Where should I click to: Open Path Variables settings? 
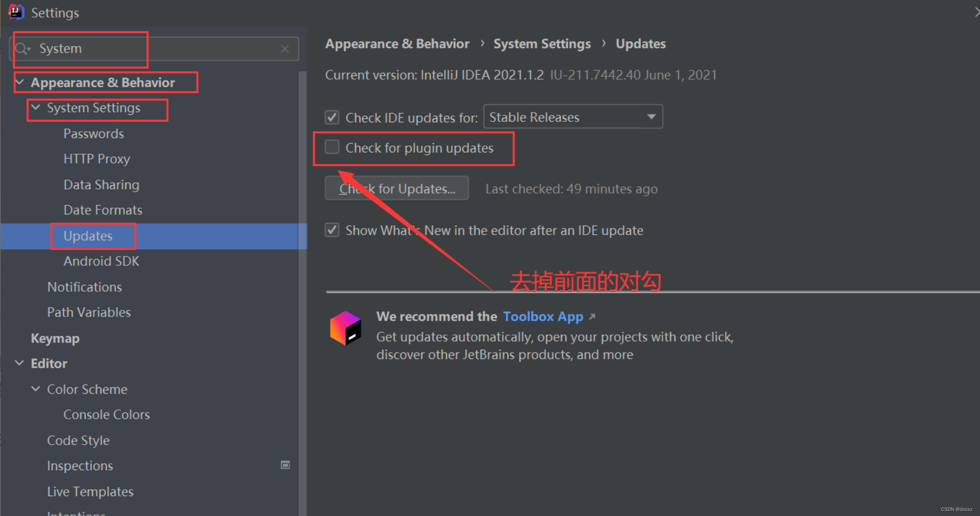89,312
